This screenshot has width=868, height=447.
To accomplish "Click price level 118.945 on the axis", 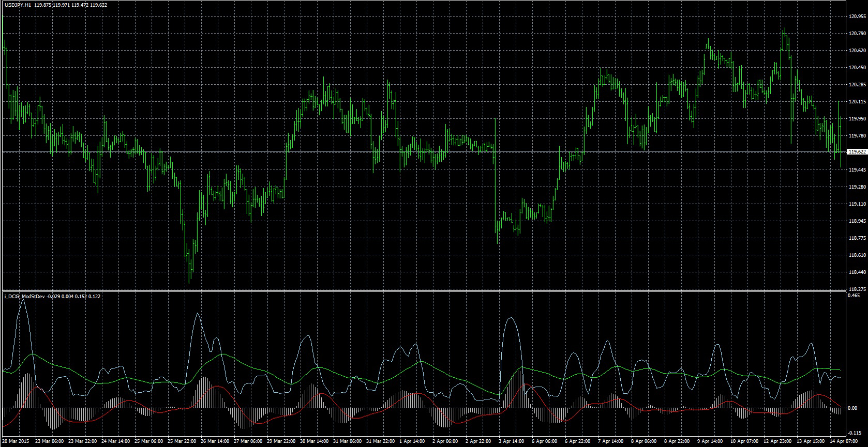I will point(857,221).
